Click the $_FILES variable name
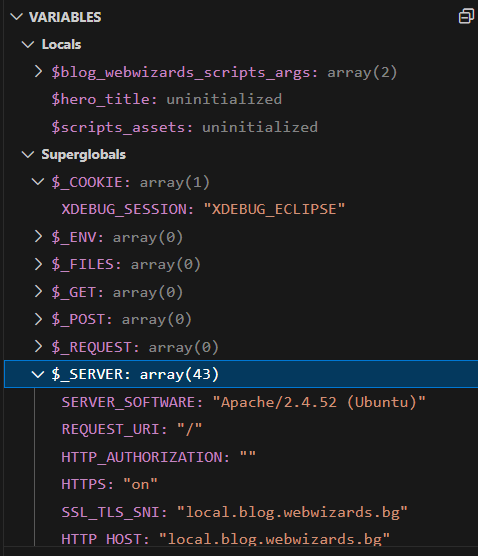This screenshot has height=556, width=478. click(x=82, y=265)
